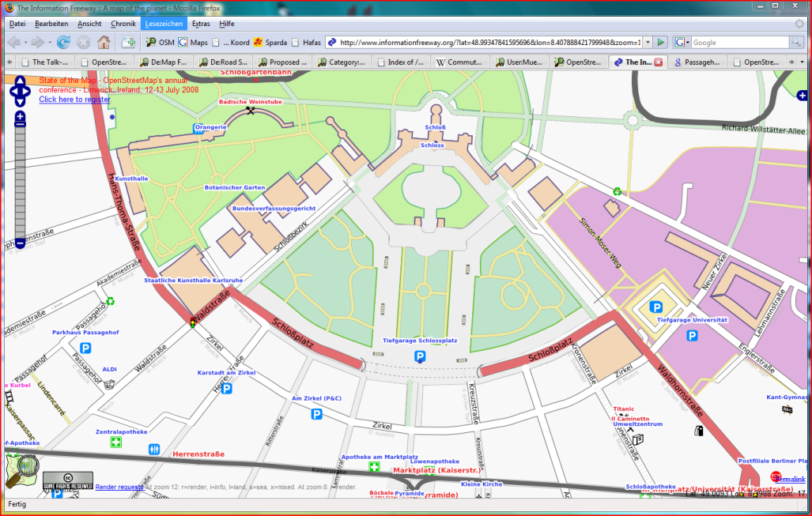
Task: Open the OpenStreetMap magnifier logo overview
Action: (22, 471)
